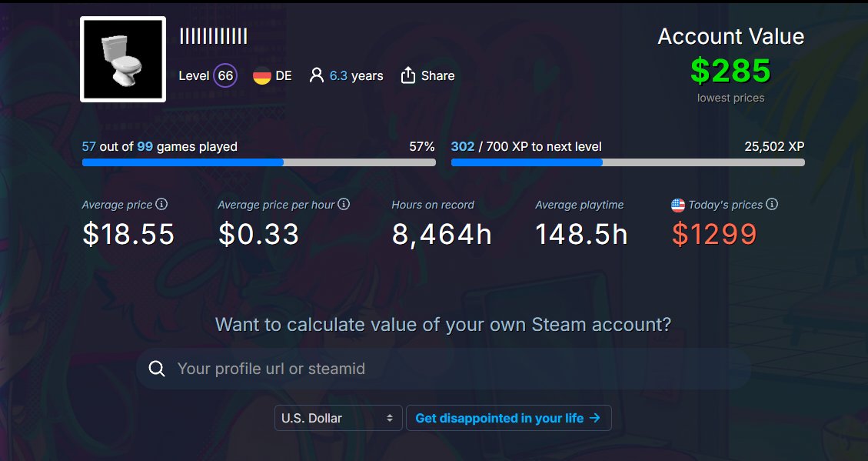Focus the profile url or steamid input

tap(444, 369)
